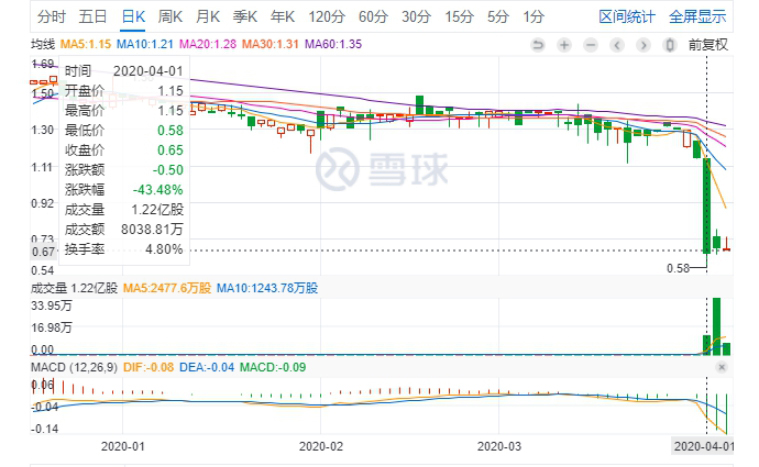Click the MACD:-0.09 value
Viewport: 759px width, 467px height.
(x=273, y=367)
